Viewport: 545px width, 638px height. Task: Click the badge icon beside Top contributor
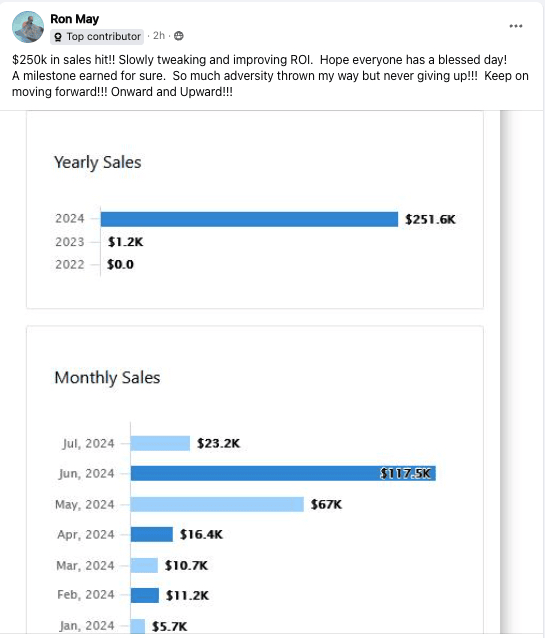(58, 37)
